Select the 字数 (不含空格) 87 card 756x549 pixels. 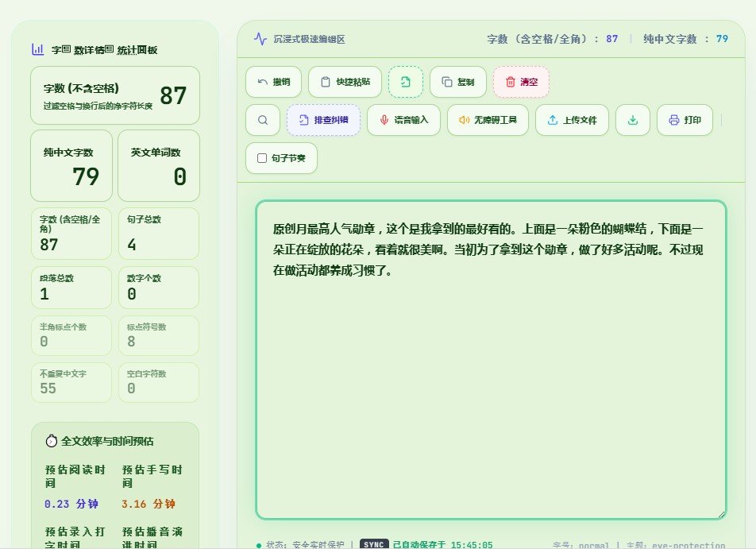tap(114, 95)
